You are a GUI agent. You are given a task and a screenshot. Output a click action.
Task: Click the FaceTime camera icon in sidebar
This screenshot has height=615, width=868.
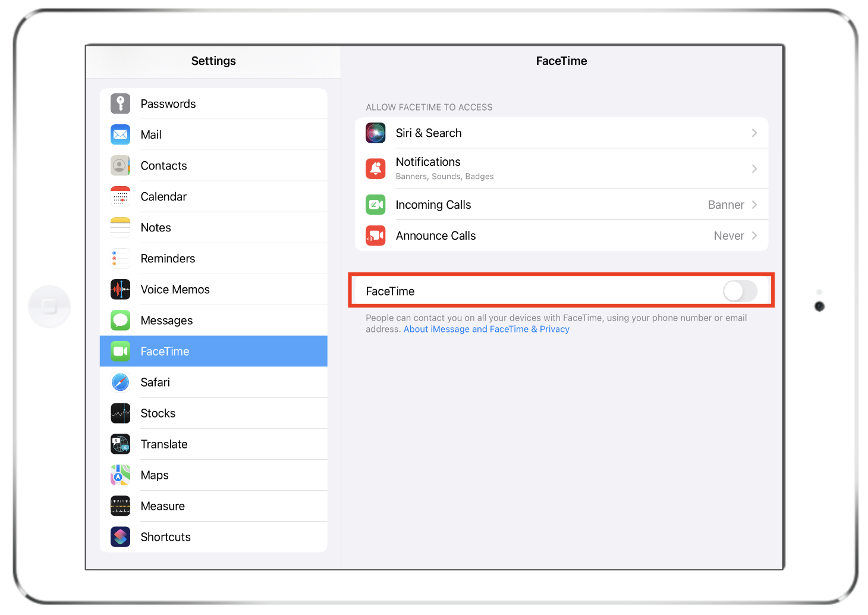[x=120, y=351]
